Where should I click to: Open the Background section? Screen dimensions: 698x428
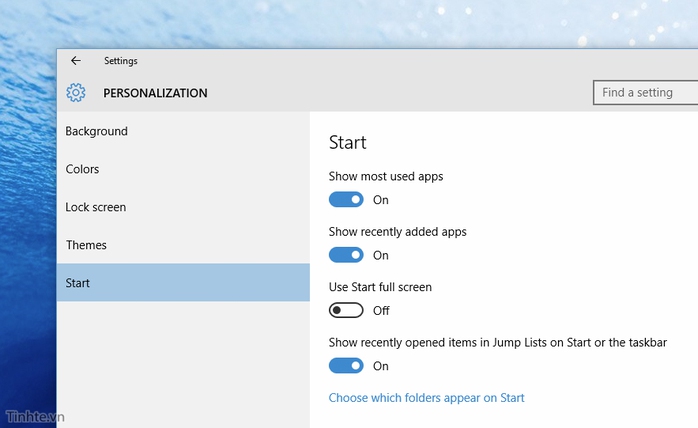[183, 131]
